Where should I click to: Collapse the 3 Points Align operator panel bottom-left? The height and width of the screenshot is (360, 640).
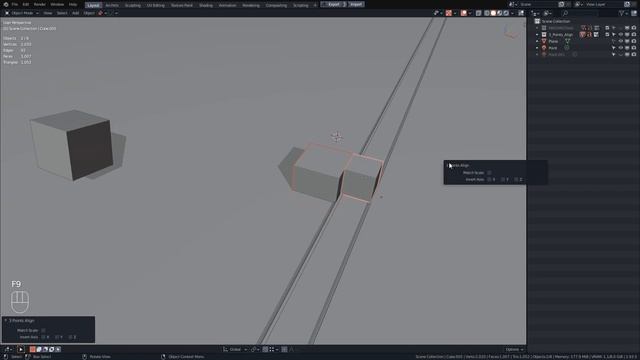click(x=5, y=321)
